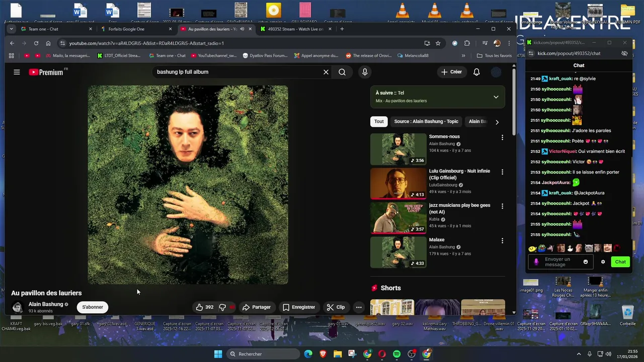Go back in Chrome browser history
Image resolution: width=644 pixels, height=362 pixels.
tap(12, 43)
